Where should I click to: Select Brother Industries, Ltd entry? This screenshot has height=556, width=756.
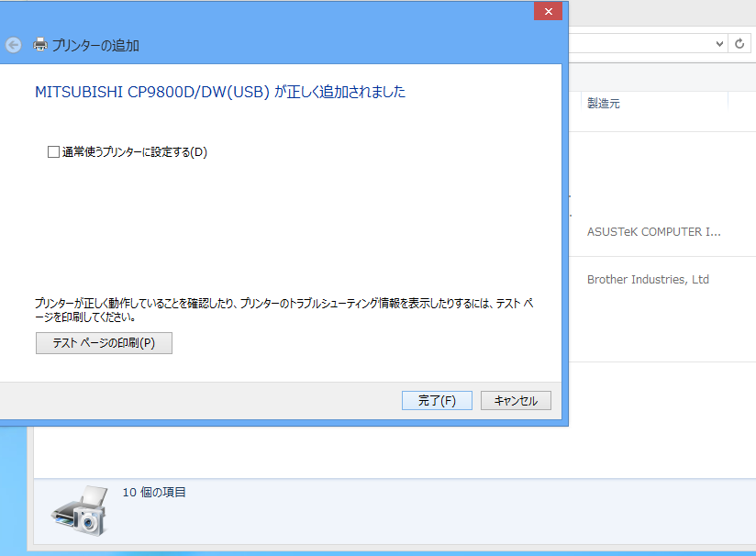point(648,279)
